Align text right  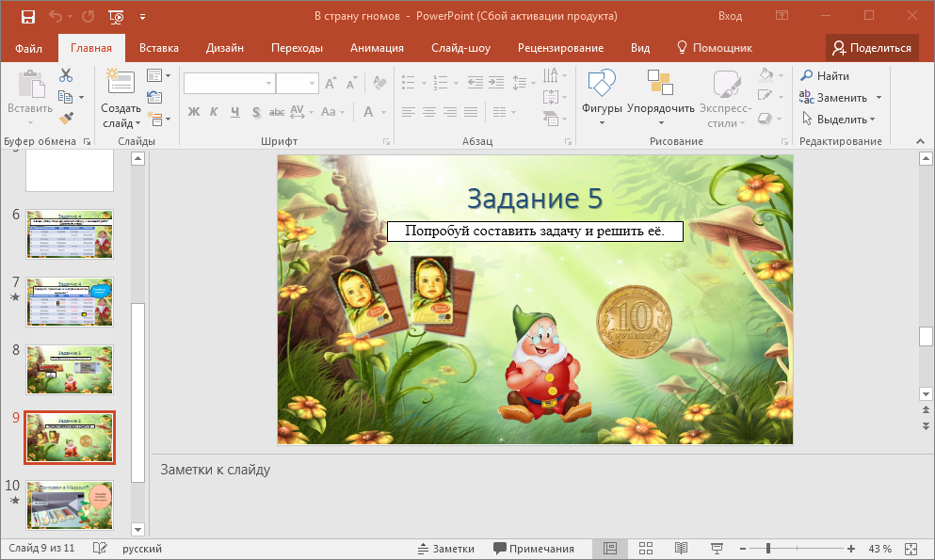pos(450,112)
